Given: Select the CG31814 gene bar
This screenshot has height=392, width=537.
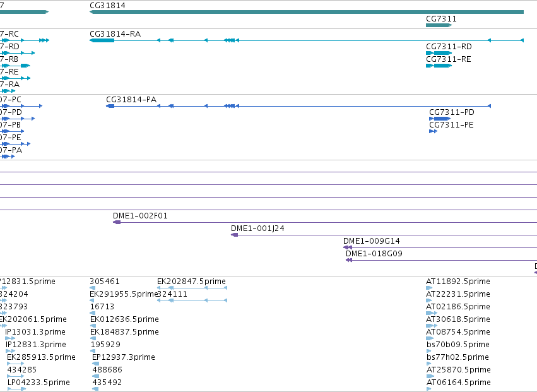Looking at the screenshot, I should 307,12.
